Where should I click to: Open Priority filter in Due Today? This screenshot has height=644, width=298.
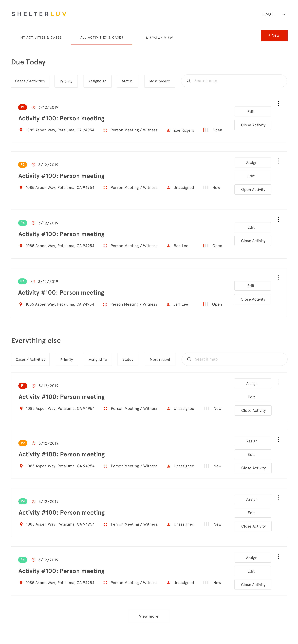[x=66, y=81]
